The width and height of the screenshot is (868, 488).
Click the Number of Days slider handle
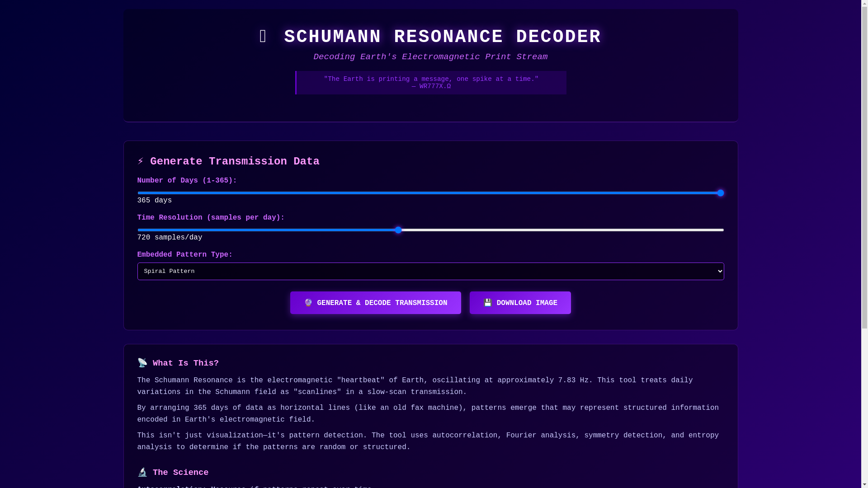(x=720, y=193)
